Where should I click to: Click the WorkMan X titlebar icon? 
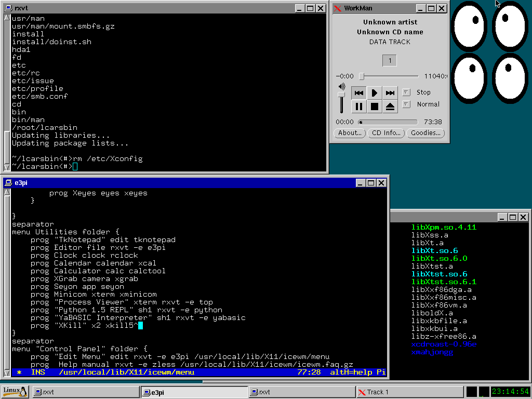click(x=338, y=8)
